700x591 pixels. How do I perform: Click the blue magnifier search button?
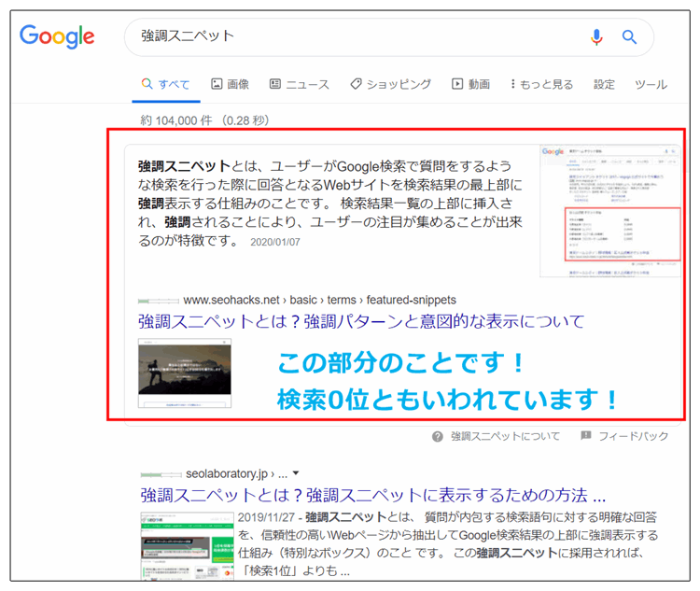(x=629, y=37)
